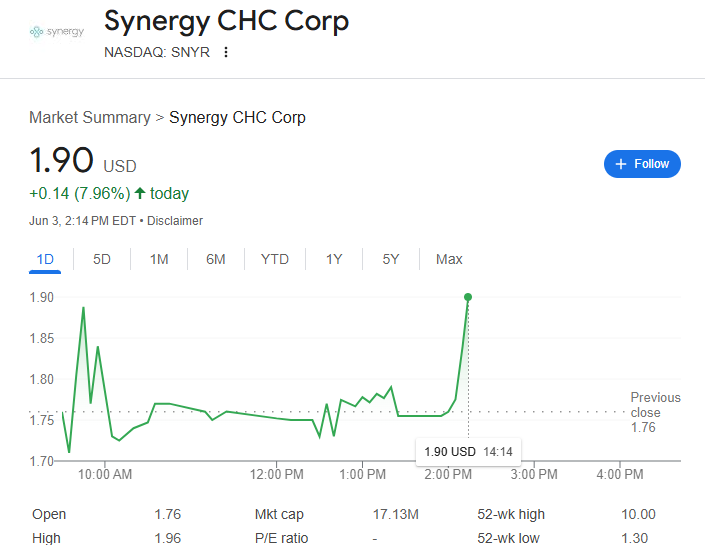Open the Market Summary breadcrumb link

(90, 117)
